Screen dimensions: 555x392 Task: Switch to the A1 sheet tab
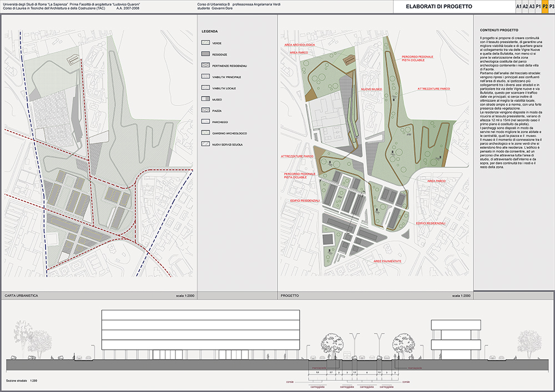click(518, 7)
